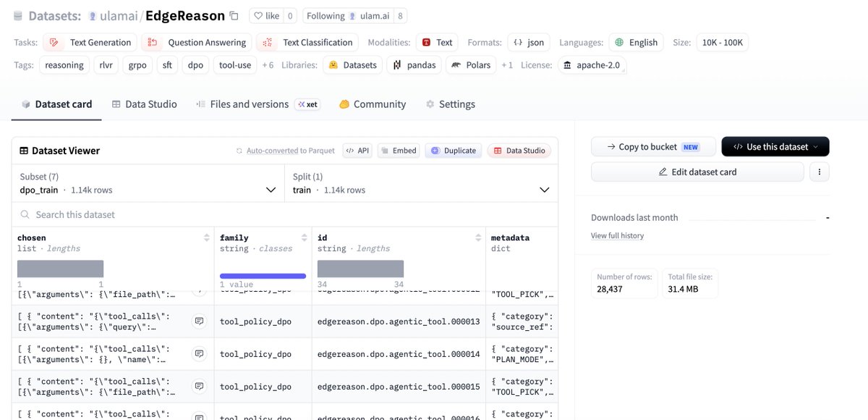Viewport: 868px width, 420px height.
Task: Click the metadata column header
Action: pos(510,238)
